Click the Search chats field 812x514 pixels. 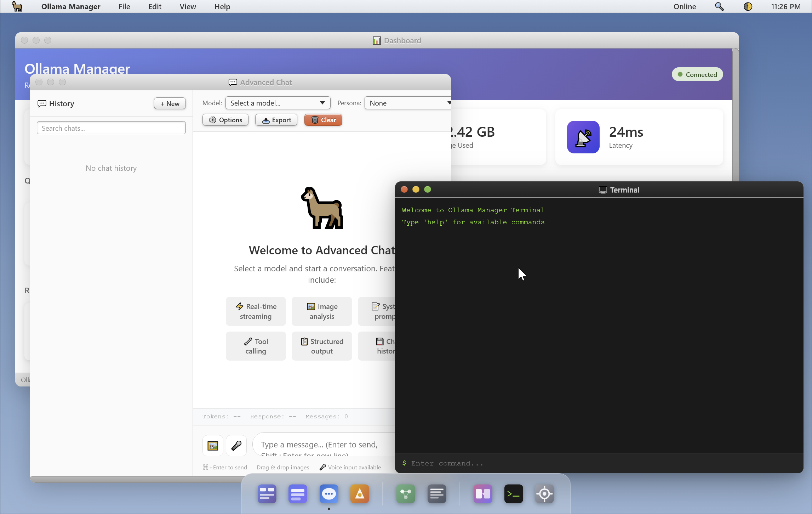click(x=111, y=128)
